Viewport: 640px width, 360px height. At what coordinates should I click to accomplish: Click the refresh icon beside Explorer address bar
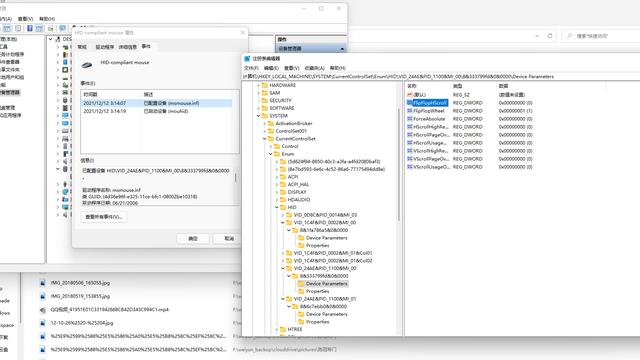click(x=550, y=36)
